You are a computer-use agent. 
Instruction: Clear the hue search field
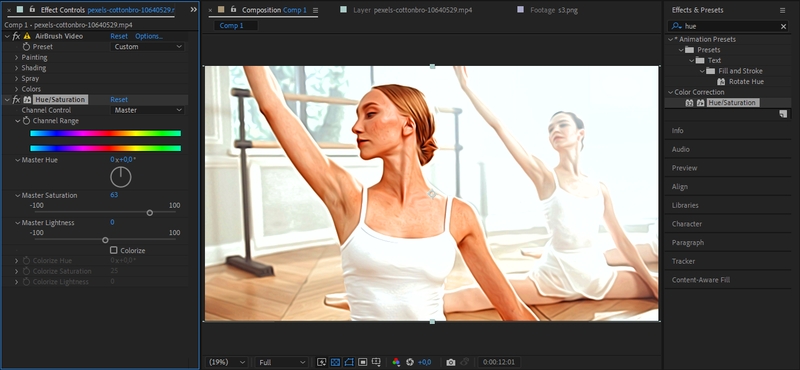(x=784, y=27)
